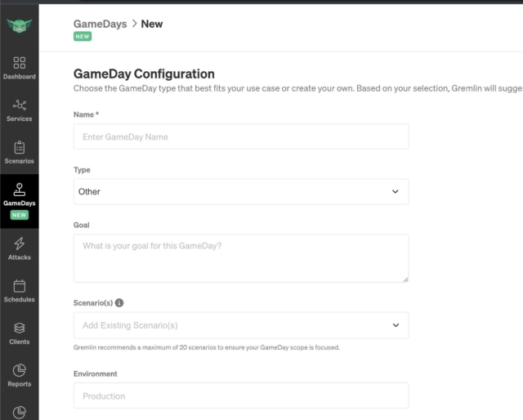
Task: Expand the Add Existing Scenario(s) dropdown
Action: click(x=241, y=325)
